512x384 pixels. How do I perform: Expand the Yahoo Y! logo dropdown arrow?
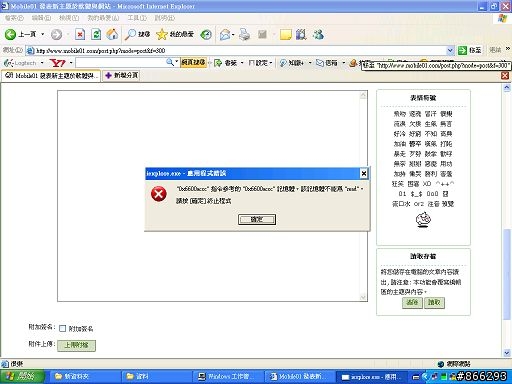tap(71, 63)
